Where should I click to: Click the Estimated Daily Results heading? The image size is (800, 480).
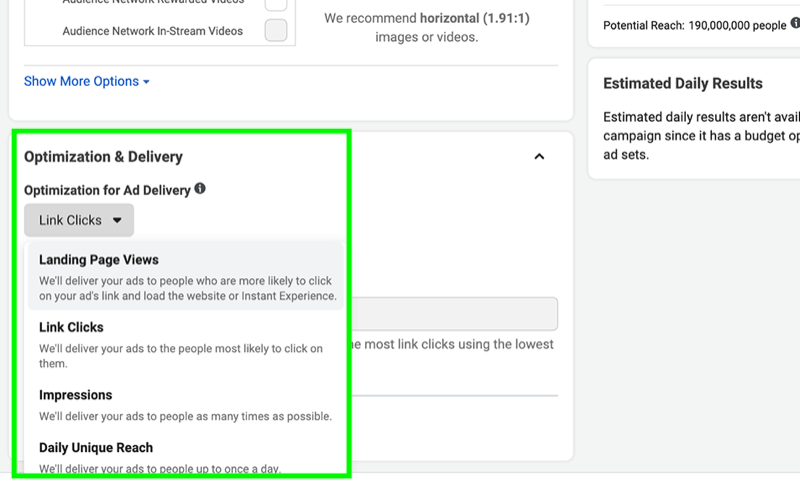tap(683, 84)
